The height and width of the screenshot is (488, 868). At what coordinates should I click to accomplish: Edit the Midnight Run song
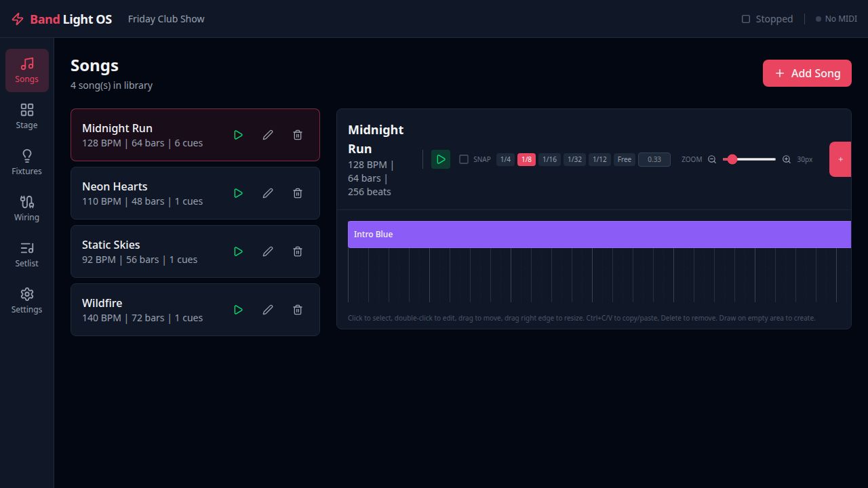coord(268,135)
